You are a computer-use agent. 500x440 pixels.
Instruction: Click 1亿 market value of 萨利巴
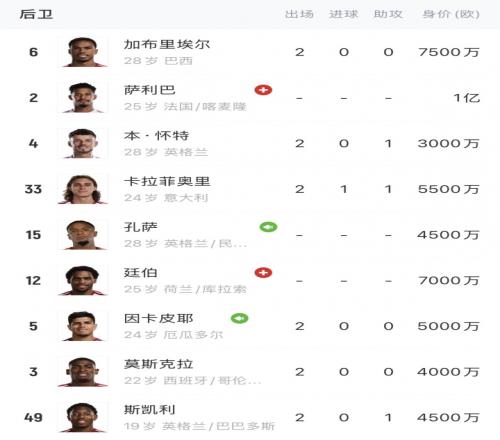467,98
